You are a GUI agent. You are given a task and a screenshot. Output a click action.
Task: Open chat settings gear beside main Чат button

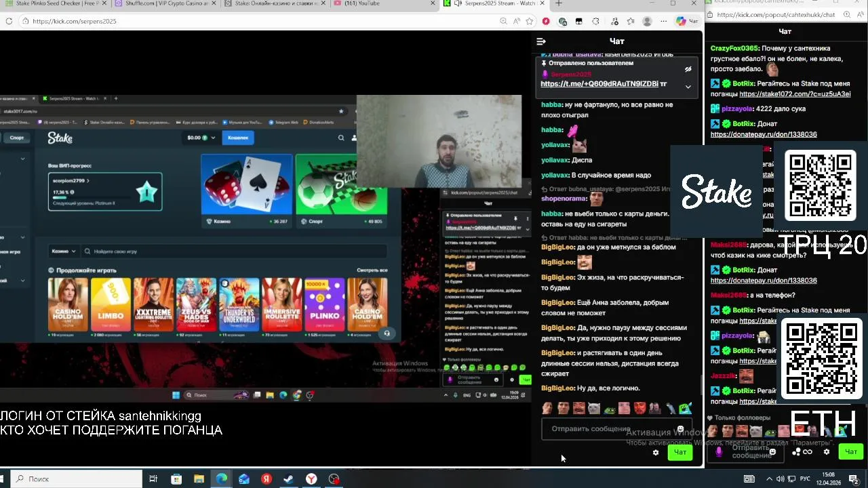click(x=655, y=453)
